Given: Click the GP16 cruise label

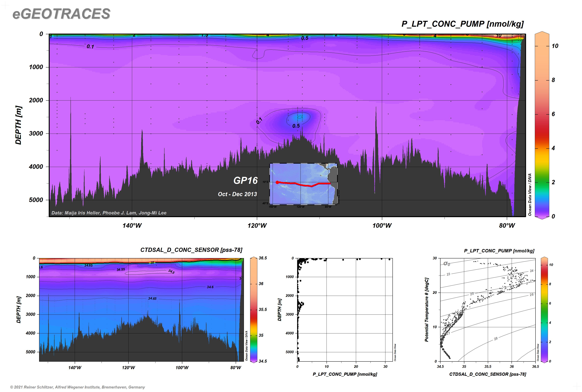Looking at the screenshot, I should pos(245,181).
